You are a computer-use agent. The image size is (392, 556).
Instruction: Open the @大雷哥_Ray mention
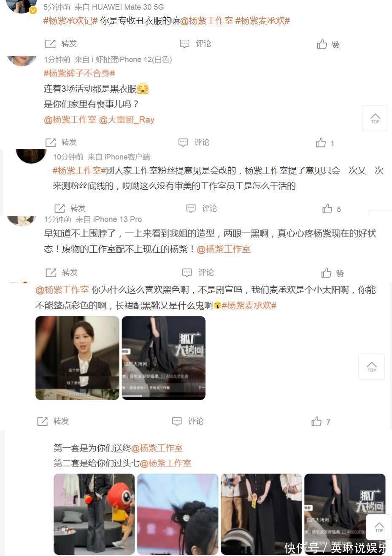[127, 120]
